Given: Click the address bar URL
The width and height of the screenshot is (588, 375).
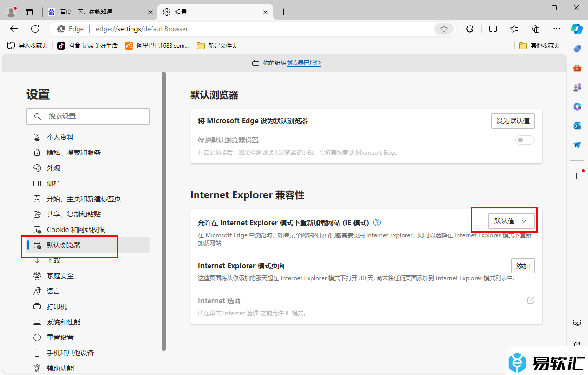Looking at the screenshot, I should pyautogui.click(x=142, y=29).
